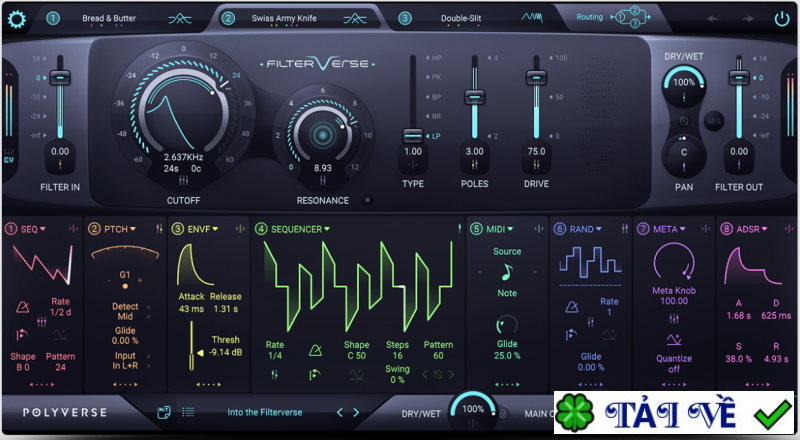This screenshot has width=800, height=440.
Task: Toggle the M/S mode button
Action: pyautogui.click(x=713, y=121)
